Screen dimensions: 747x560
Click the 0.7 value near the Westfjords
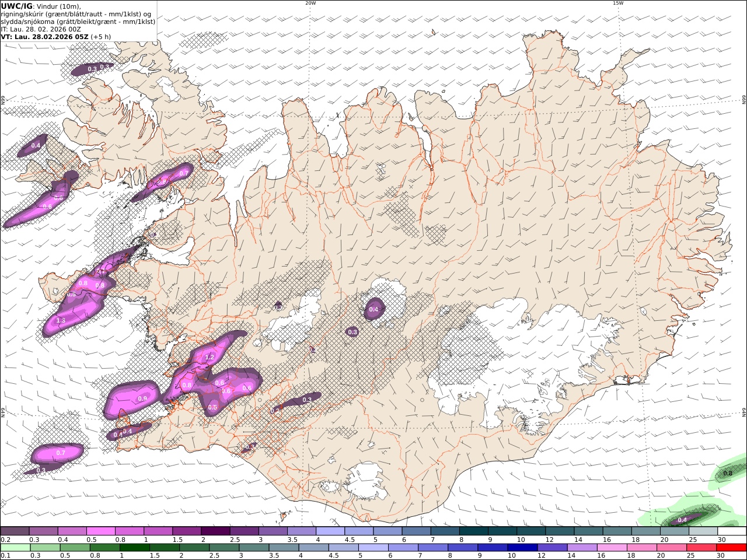click(x=184, y=173)
